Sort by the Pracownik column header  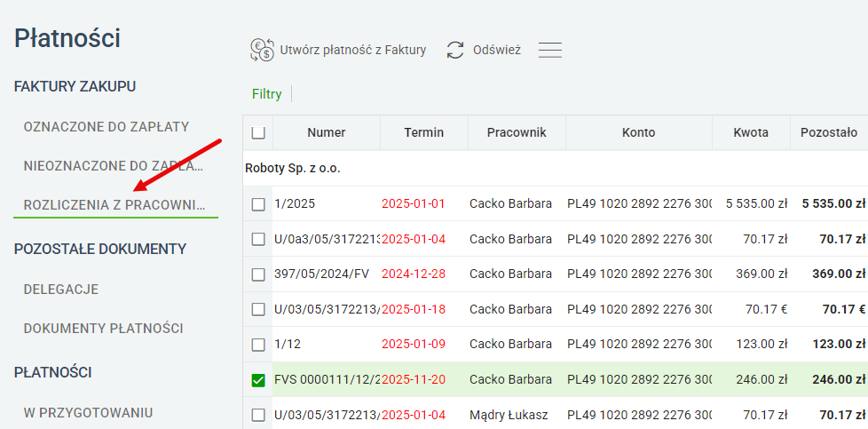pos(517,132)
